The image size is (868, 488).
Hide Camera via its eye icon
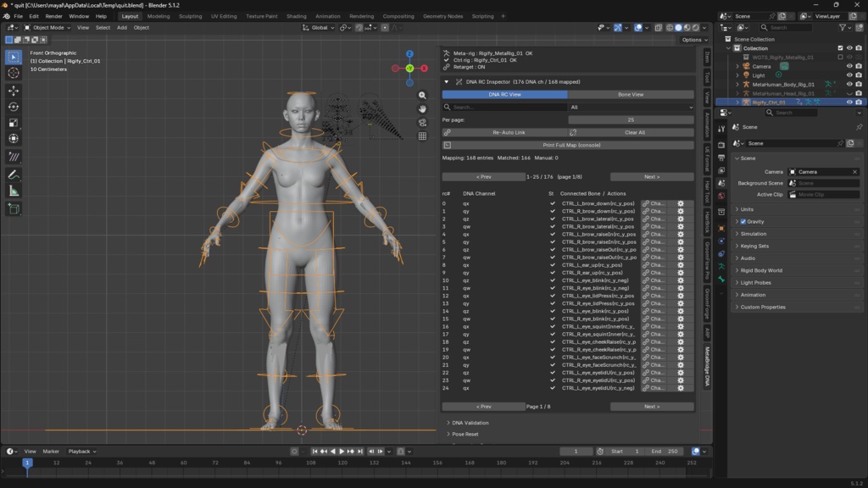849,66
